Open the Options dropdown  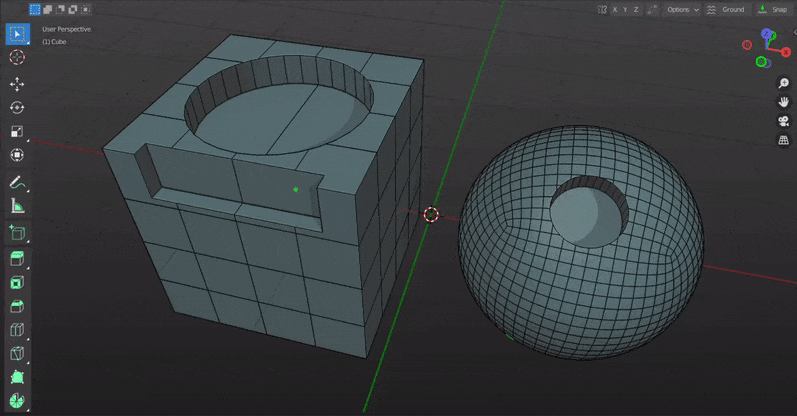(683, 10)
